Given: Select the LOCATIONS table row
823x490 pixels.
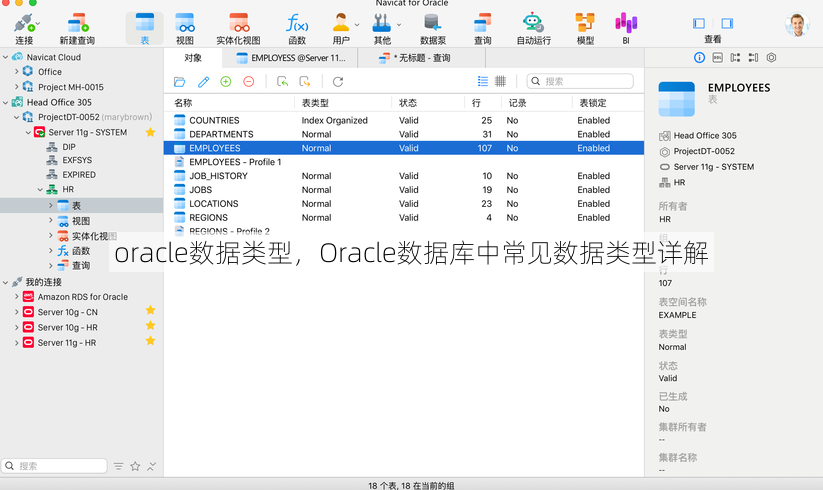Looking at the screenshot, I should [x=404, y=204].
